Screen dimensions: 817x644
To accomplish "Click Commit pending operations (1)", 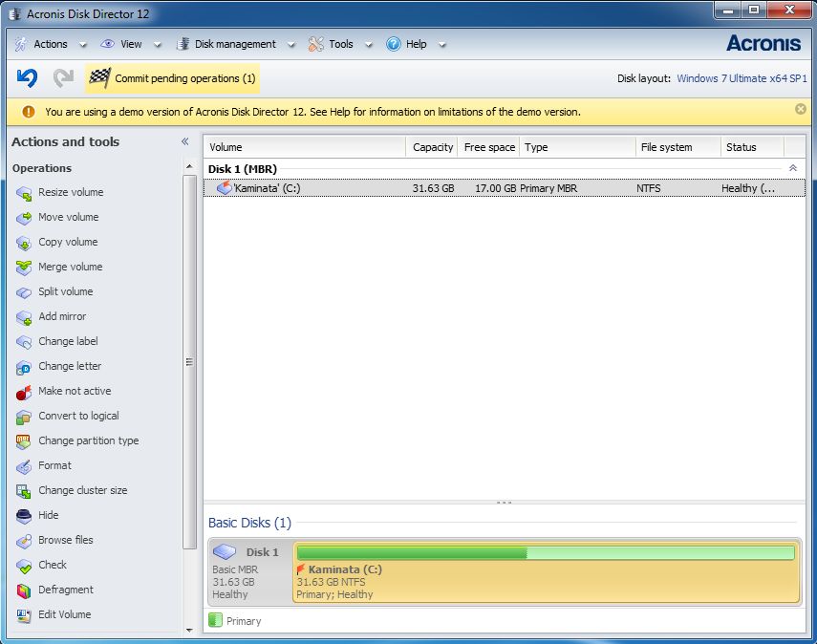I will (172, 78).
